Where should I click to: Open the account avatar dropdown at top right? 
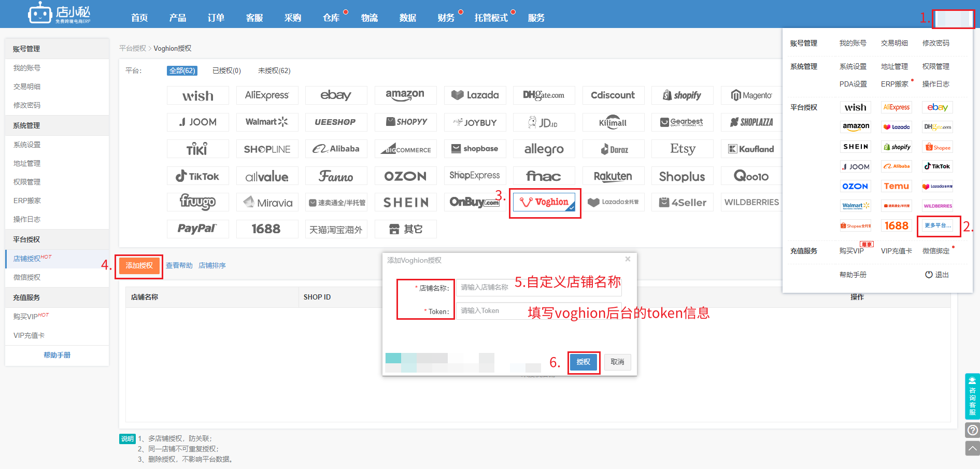pos(953,19)
